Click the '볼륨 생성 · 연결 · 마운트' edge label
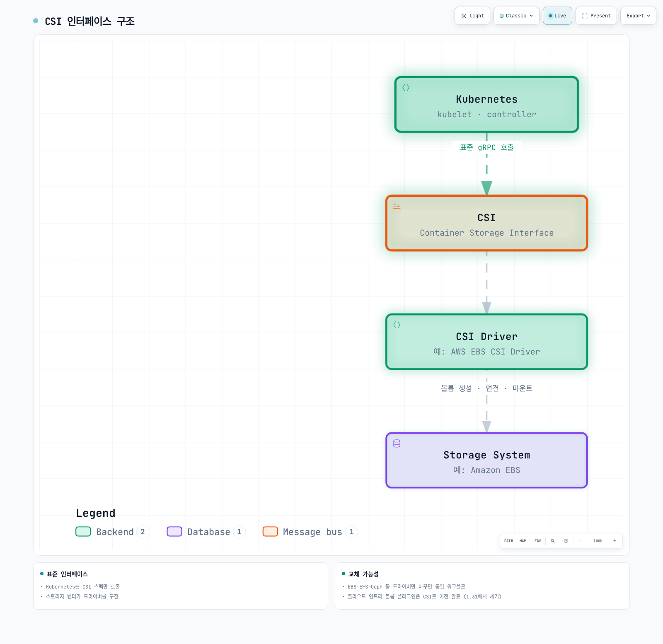 [x=486, y=388]
